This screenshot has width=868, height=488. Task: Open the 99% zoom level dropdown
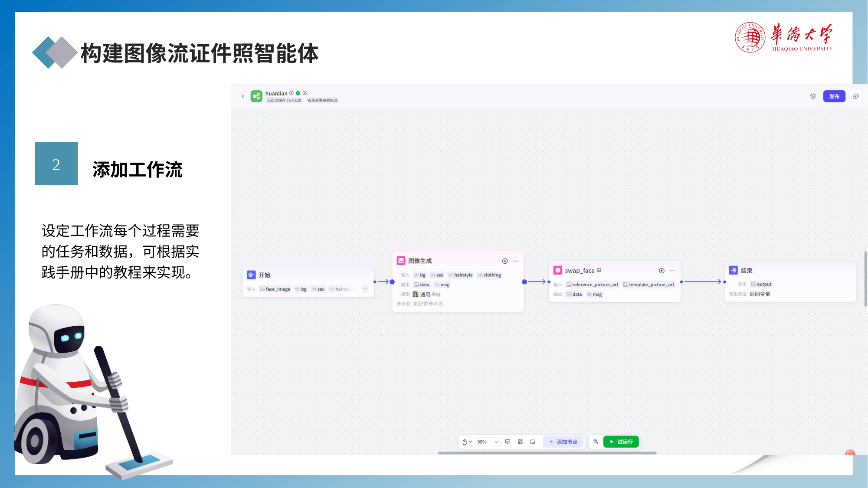488,442
